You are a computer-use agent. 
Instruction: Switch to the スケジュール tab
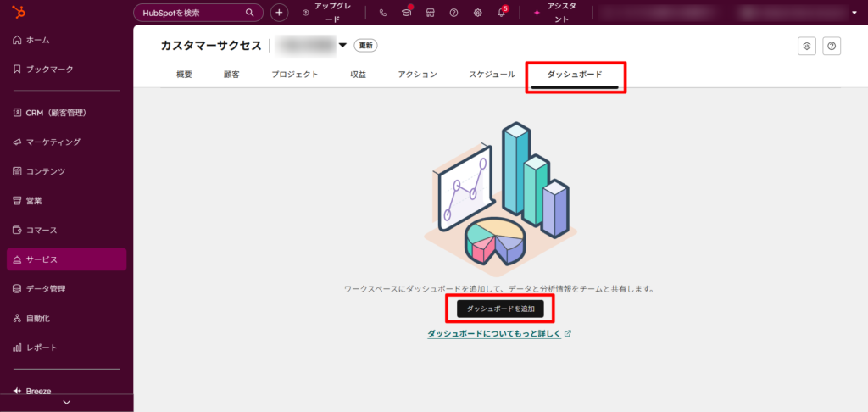[492, 75]
